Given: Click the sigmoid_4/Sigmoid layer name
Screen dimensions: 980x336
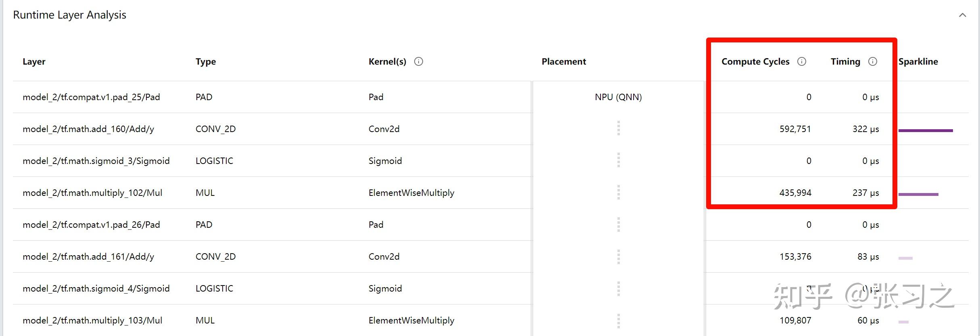Looking at the screenshot, I should [96, 288].
